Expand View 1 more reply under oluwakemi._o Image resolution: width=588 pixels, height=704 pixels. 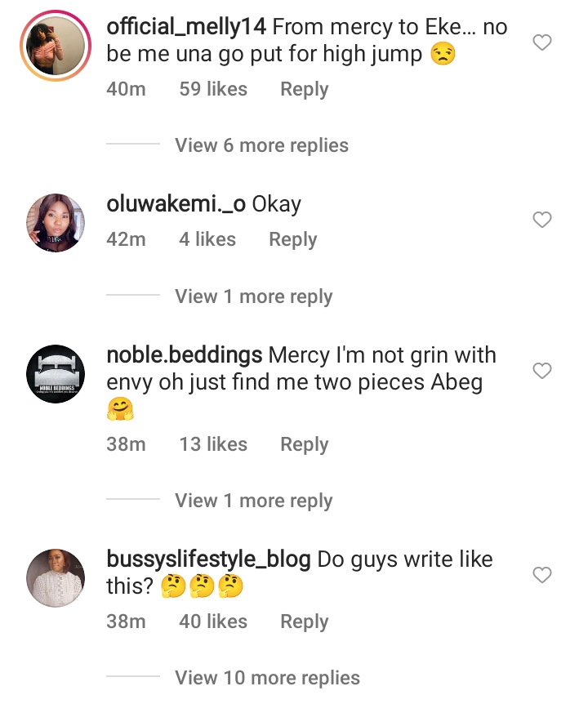254,296
